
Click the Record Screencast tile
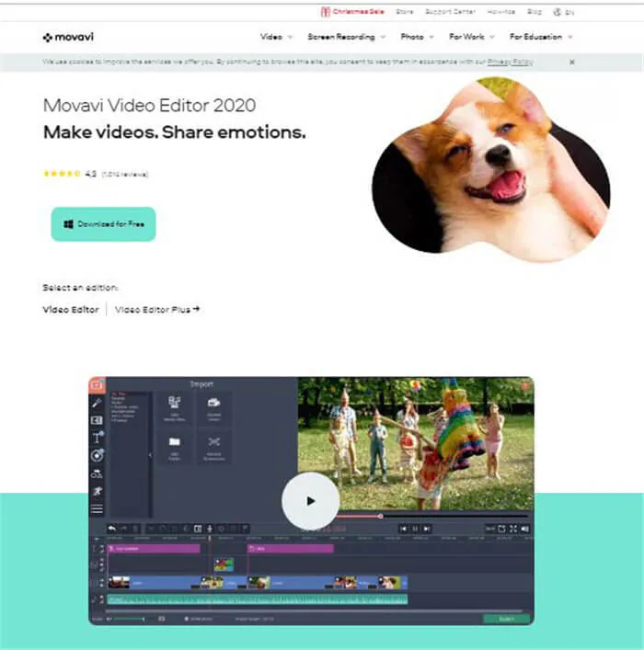click(214, 448)
